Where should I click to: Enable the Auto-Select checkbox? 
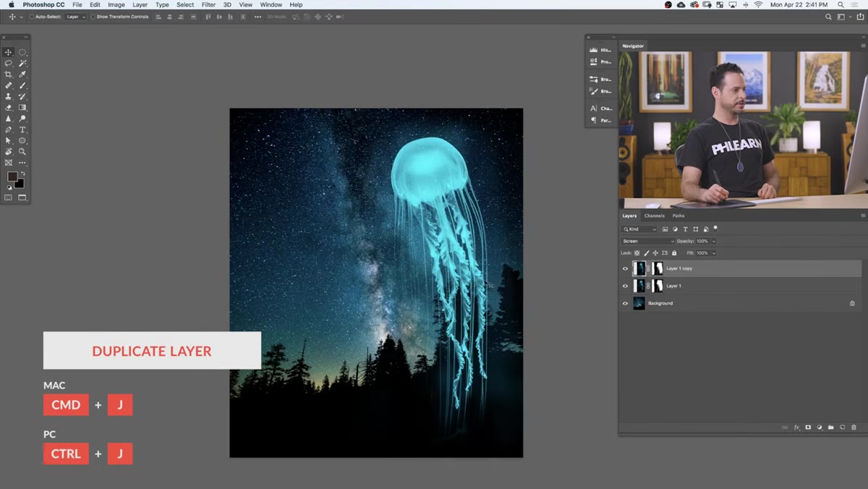pos(32,17)
